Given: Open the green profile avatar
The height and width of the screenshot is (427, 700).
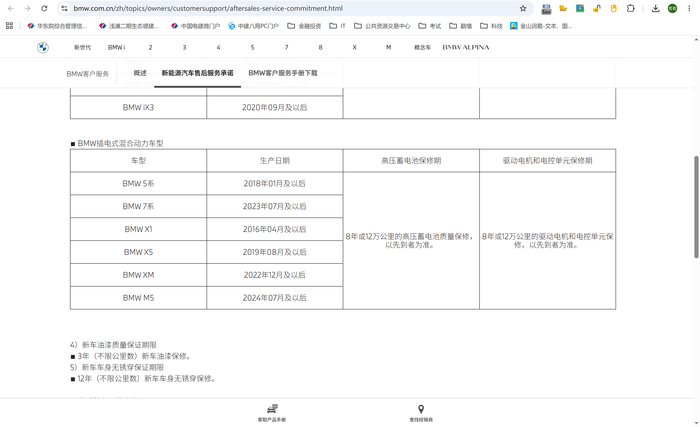Looking at the screenshot, I should pos(672,8).
